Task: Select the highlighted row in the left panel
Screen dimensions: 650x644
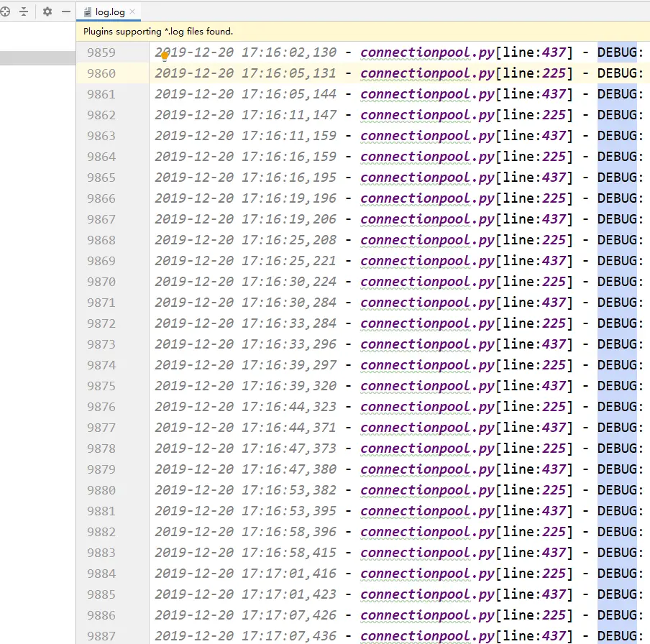Action: point(37,58)
